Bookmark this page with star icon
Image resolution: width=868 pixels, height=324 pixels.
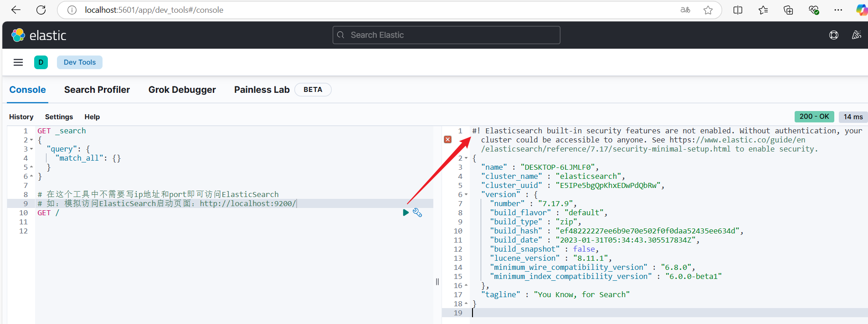(x=708, y=10)
